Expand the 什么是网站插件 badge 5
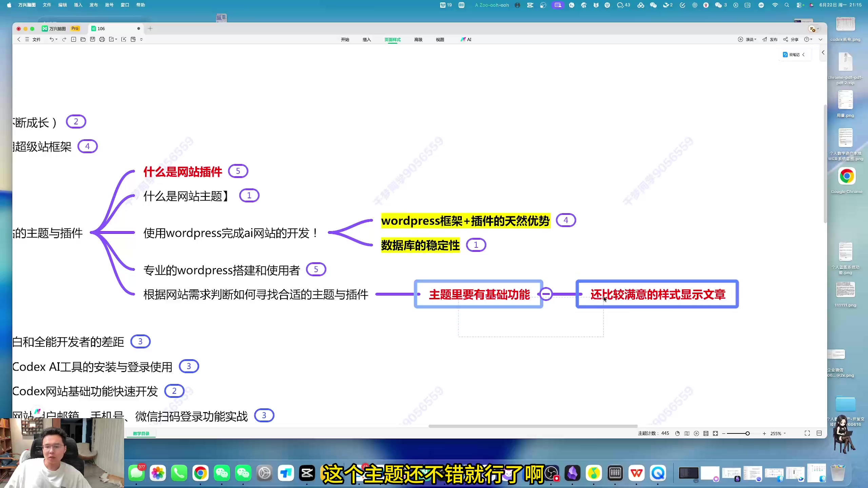 pyautogui.click(x=238, y=171)
